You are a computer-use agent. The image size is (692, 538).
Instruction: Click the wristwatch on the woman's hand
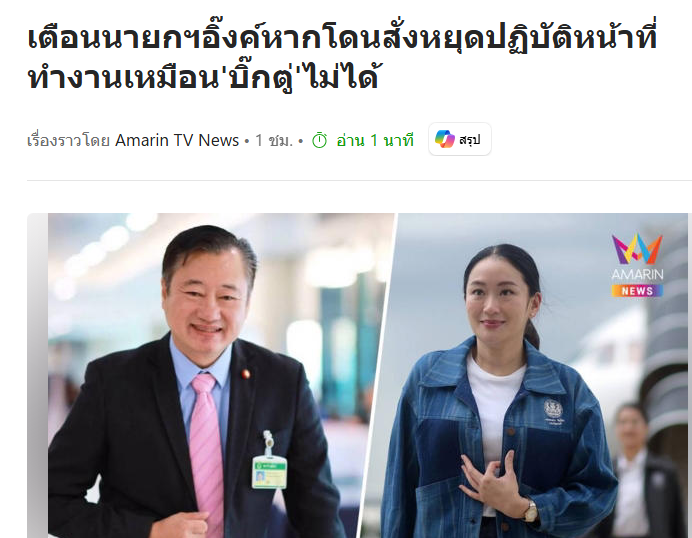(530, 512)
